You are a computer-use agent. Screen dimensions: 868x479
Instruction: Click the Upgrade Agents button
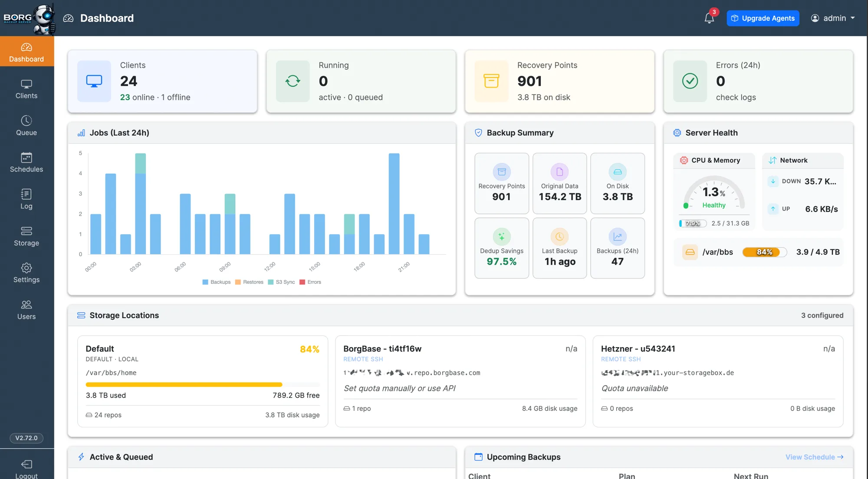(763, 18)
